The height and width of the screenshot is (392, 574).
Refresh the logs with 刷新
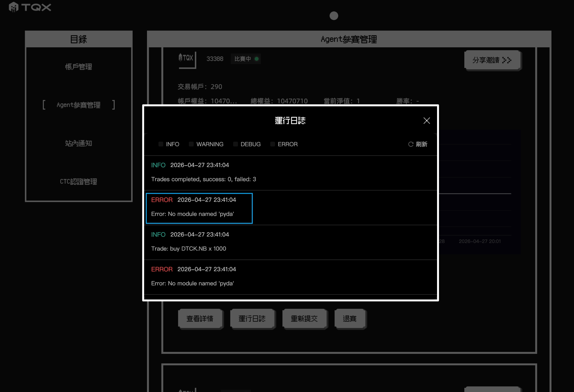[x=418, y=144]
